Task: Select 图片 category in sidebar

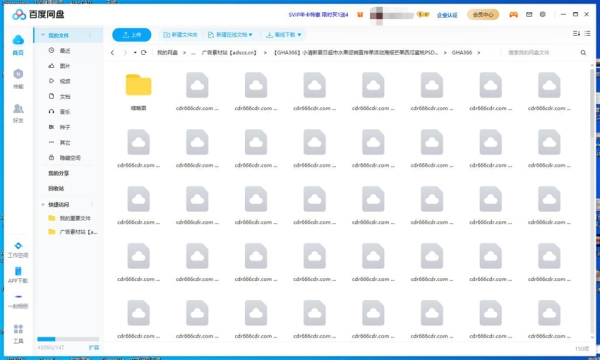Action: pos(65,66)
